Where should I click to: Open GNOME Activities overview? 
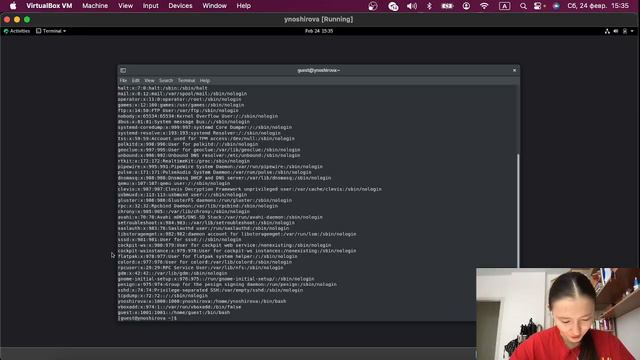pyautogui.click(x=17, y=31)
